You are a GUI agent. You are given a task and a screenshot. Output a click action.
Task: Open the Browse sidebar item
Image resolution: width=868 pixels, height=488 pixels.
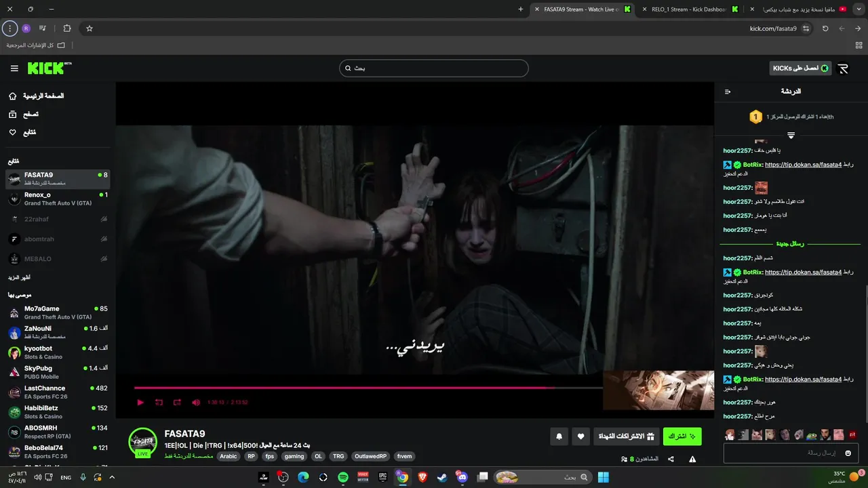23,115
